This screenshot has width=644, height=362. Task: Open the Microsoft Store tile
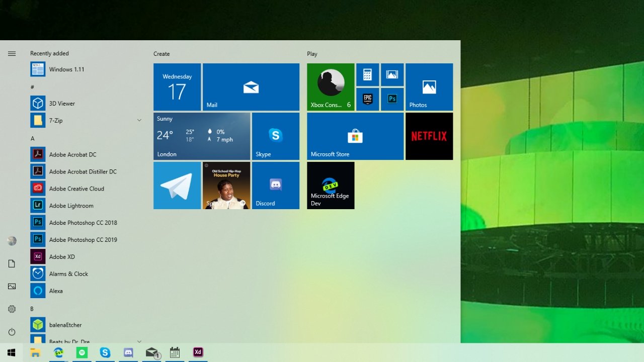pos(355,136)
